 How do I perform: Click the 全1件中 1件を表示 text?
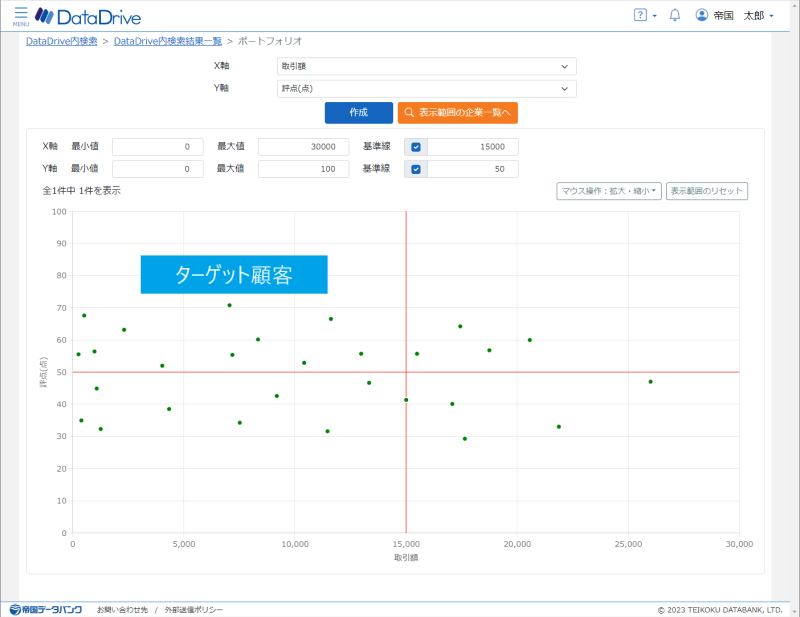click(82, 191)
